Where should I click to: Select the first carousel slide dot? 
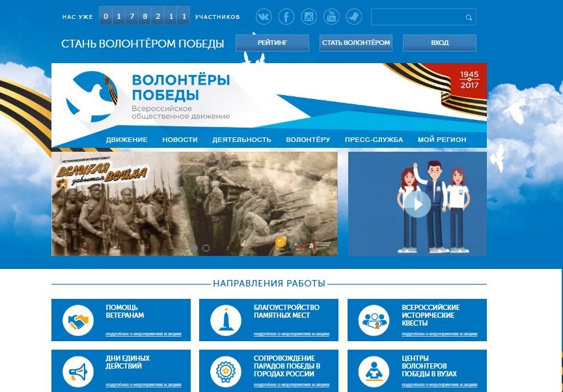[194, 248]
